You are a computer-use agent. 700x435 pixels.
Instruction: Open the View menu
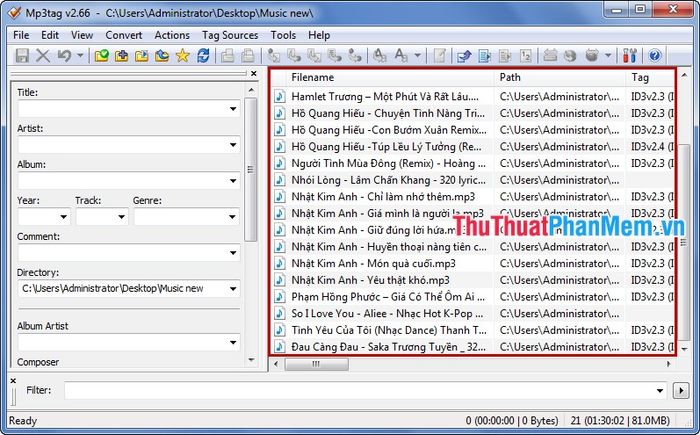(82, 35)
